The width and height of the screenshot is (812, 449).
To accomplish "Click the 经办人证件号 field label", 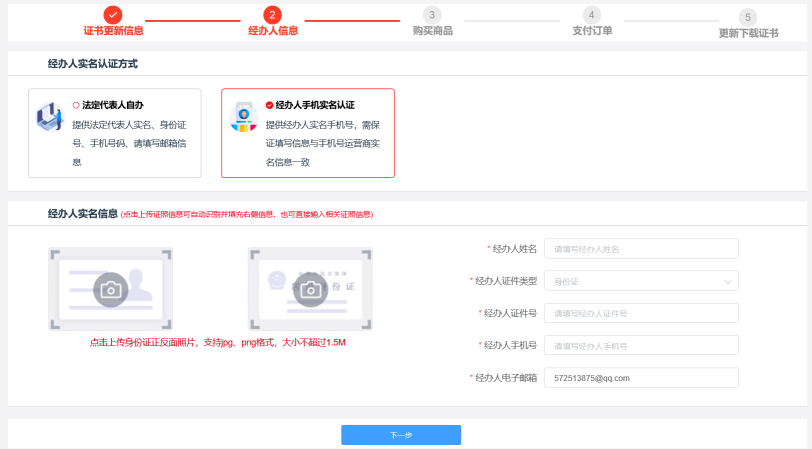I will [510, 313].
